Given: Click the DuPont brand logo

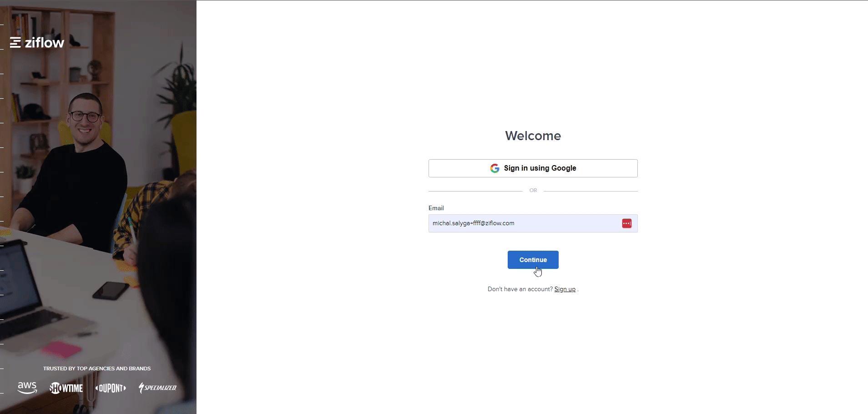Looking at the screenshot, I should pos(111,388).
